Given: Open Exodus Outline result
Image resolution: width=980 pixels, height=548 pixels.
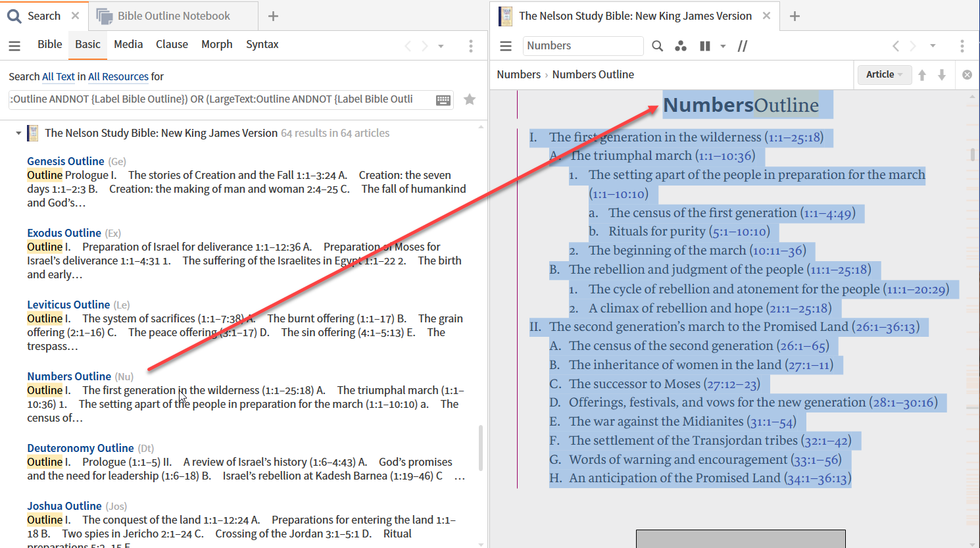Looking at the screenshot, I should 64,233.
